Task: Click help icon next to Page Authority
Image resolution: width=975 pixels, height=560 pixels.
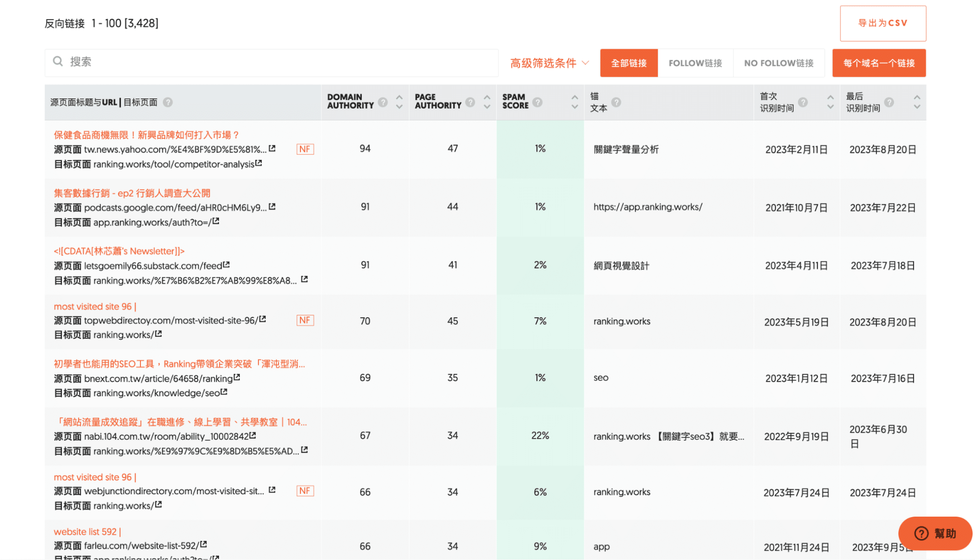Action: tap(470, 102)
